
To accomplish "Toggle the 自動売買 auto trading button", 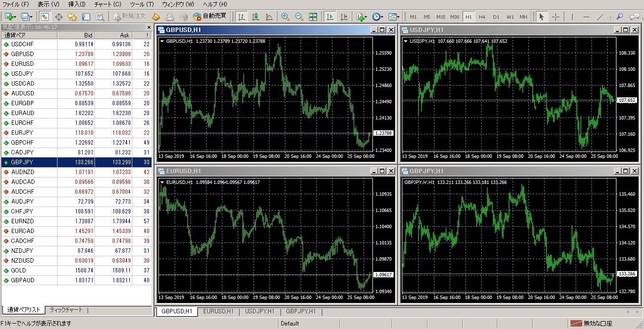I will tap(210, 16).
